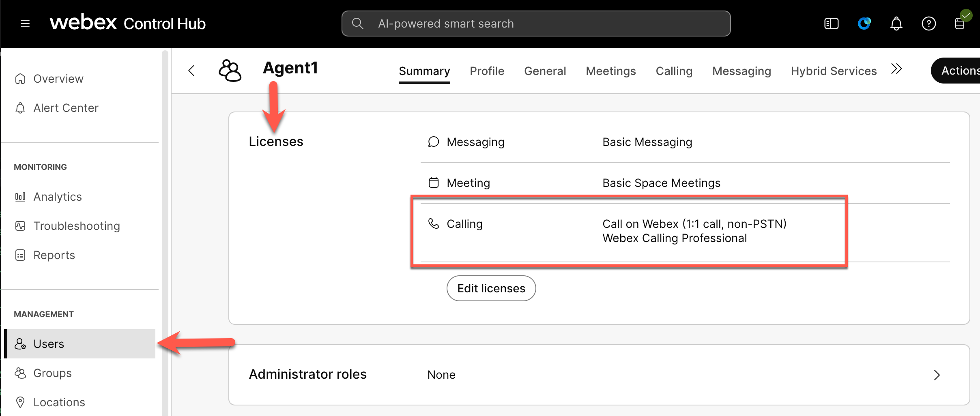Expand the Administrator roles row
This screenshot has width=980, height=416.
[x=937, y=375]
